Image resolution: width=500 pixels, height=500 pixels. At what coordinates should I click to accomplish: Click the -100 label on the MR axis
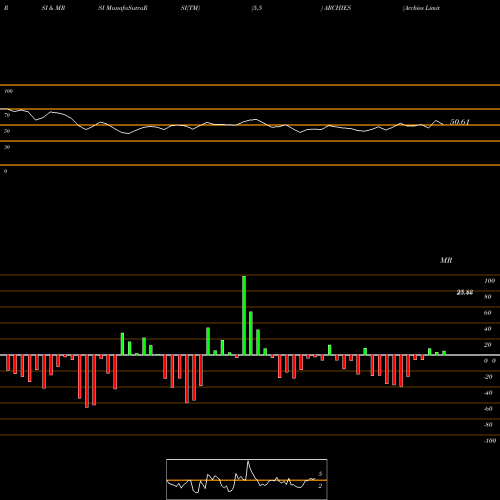490,441
